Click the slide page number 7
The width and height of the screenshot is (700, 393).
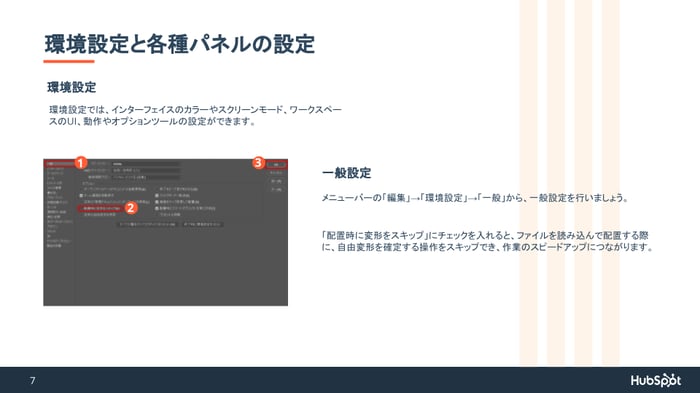click(x=32, y=380)
